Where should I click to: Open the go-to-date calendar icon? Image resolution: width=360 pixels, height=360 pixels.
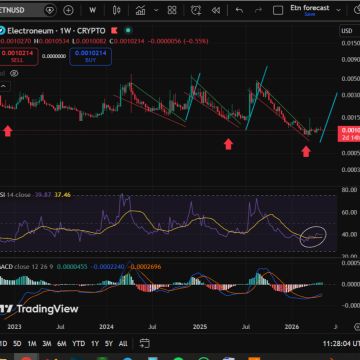pos(144,343)
